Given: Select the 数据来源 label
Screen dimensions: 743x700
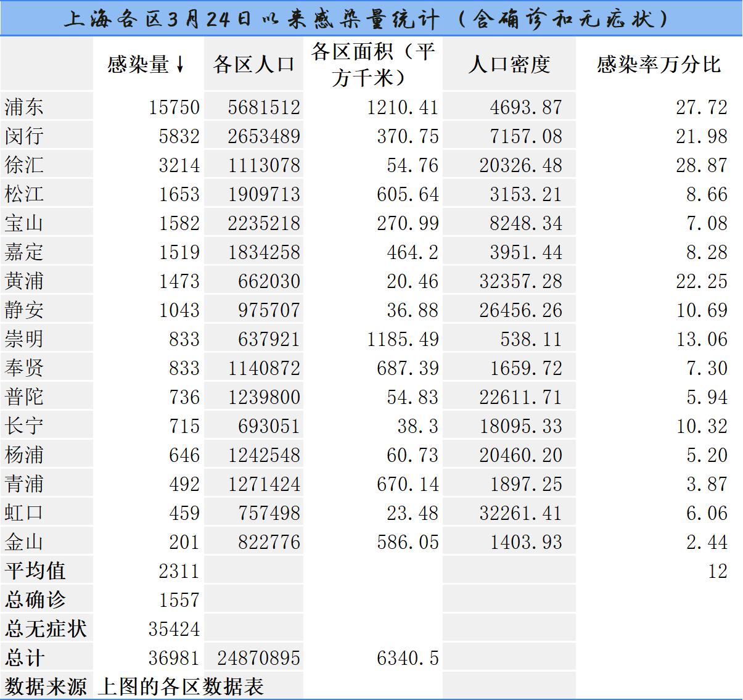Looking at the screenshot, I should tap(45, 686).
